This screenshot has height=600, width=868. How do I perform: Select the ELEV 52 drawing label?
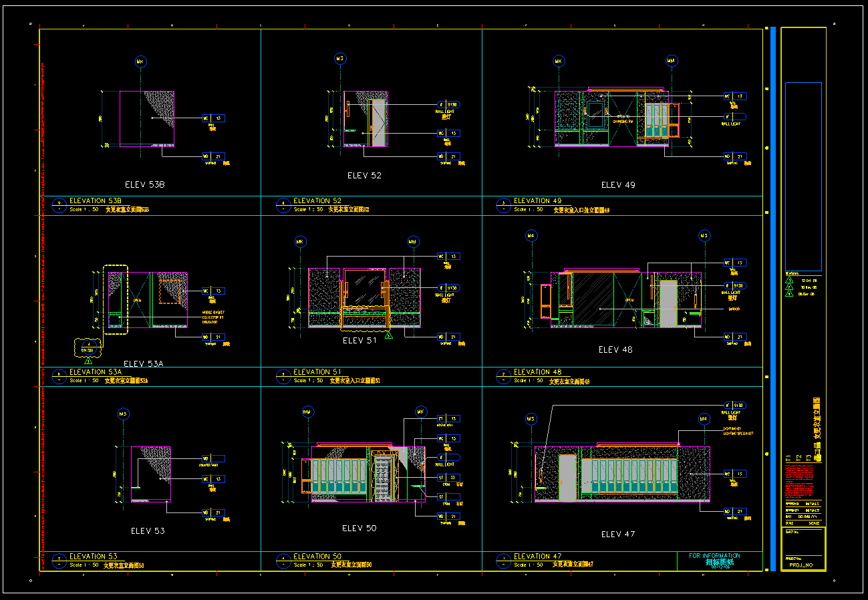tap(364, 176)
